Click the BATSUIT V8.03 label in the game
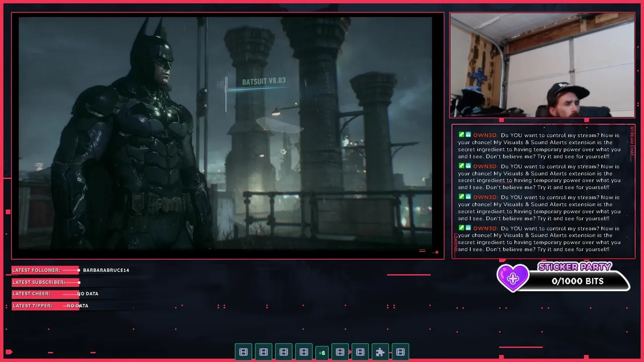The image size is (644, 362). [264, 81]
